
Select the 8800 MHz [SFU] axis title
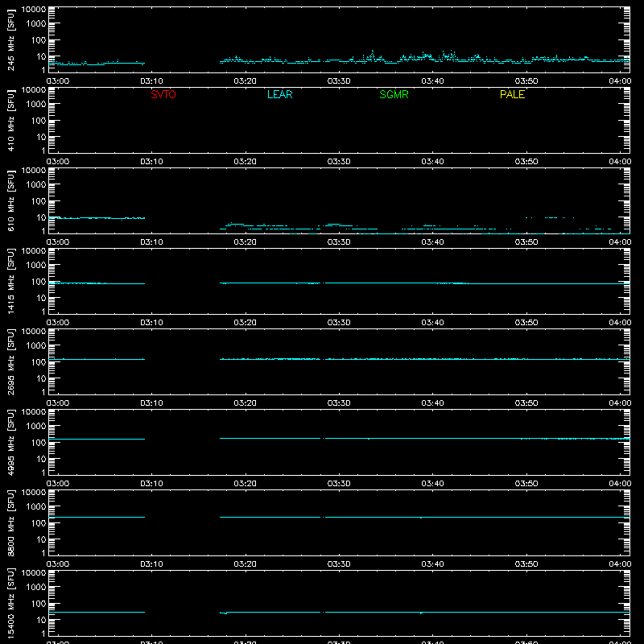[11, 522]
